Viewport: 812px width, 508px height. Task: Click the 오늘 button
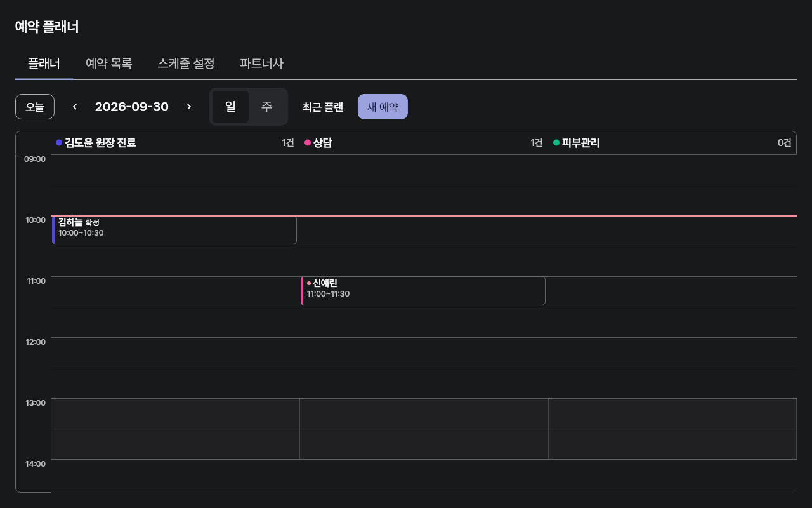pos(35,107)
